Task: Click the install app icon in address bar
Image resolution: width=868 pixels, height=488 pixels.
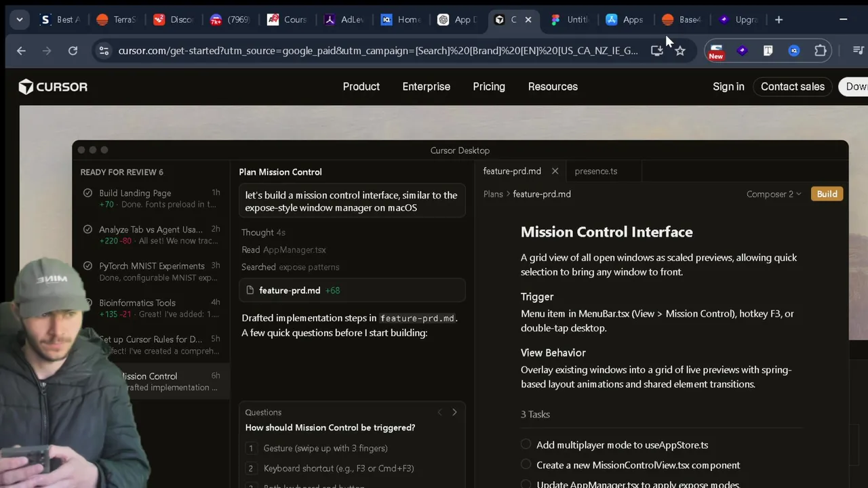Action: click(656, 51)
